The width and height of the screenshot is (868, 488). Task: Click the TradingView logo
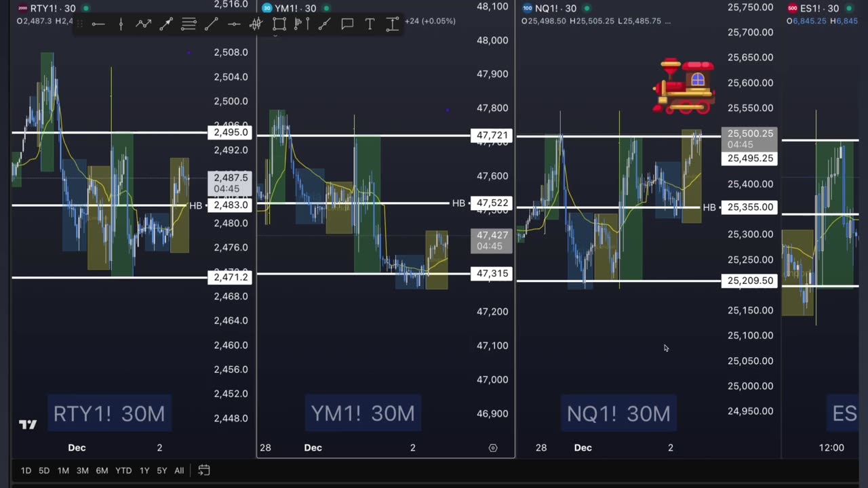(28, 425)
